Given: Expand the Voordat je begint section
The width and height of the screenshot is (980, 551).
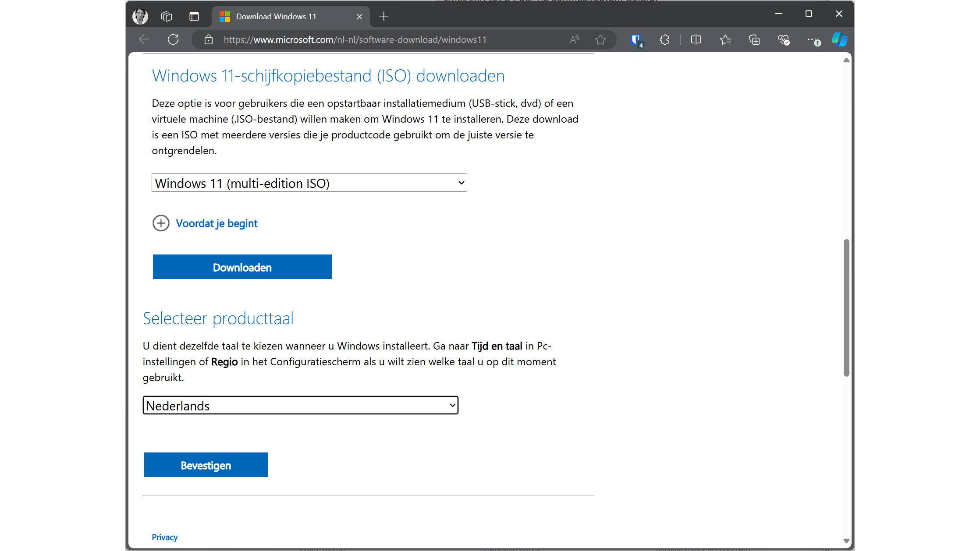Looking at the screenshot, I should click(x=217, y=223).
